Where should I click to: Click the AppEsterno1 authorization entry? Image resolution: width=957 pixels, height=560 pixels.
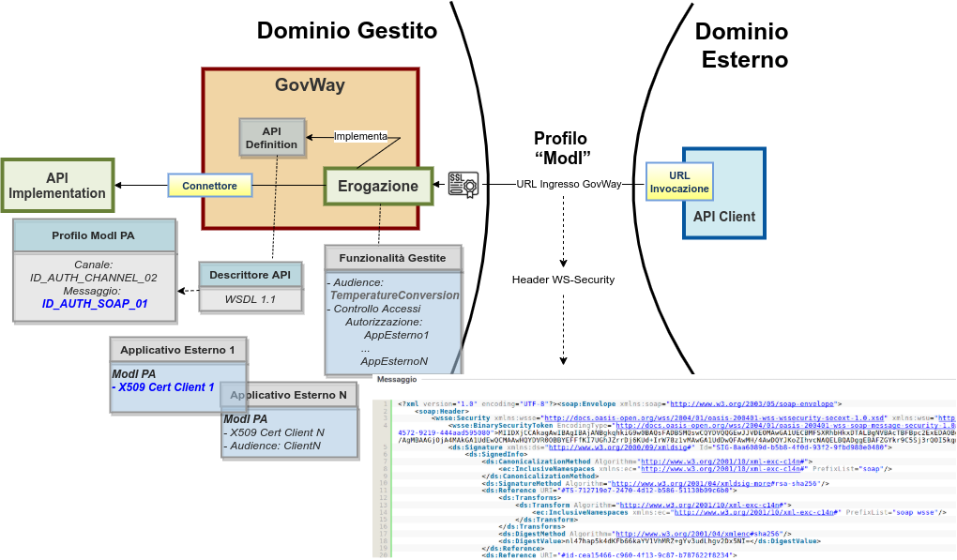pyautogui.click(x=397, y=335)
